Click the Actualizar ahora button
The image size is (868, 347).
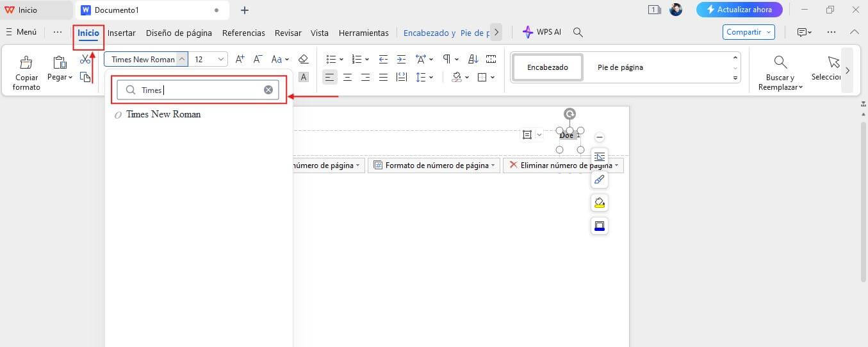click(739, 10)
